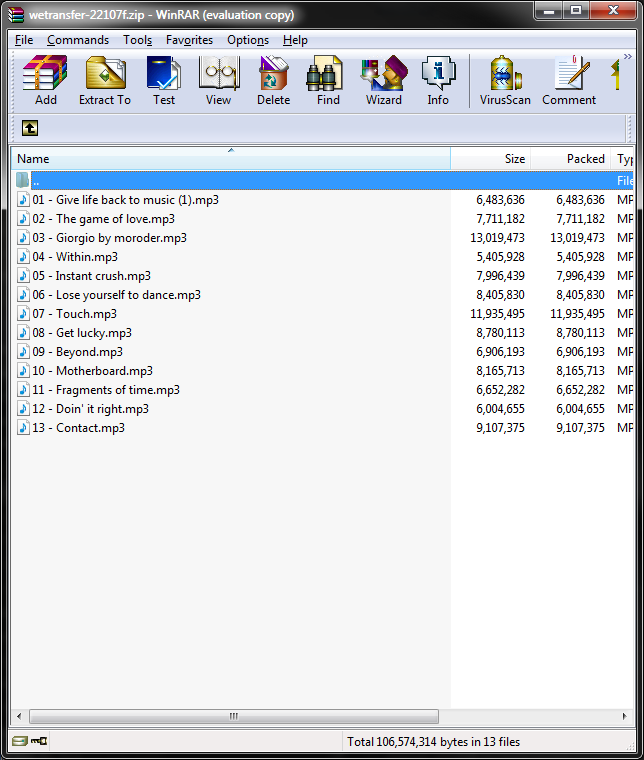Sort by the Size column header
Viewport: 644px width, 760px height.
point(490,158)
